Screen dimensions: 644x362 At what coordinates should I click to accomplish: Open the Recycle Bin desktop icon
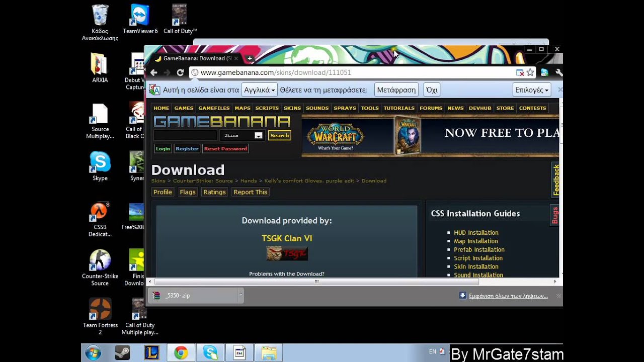[100, 23]
